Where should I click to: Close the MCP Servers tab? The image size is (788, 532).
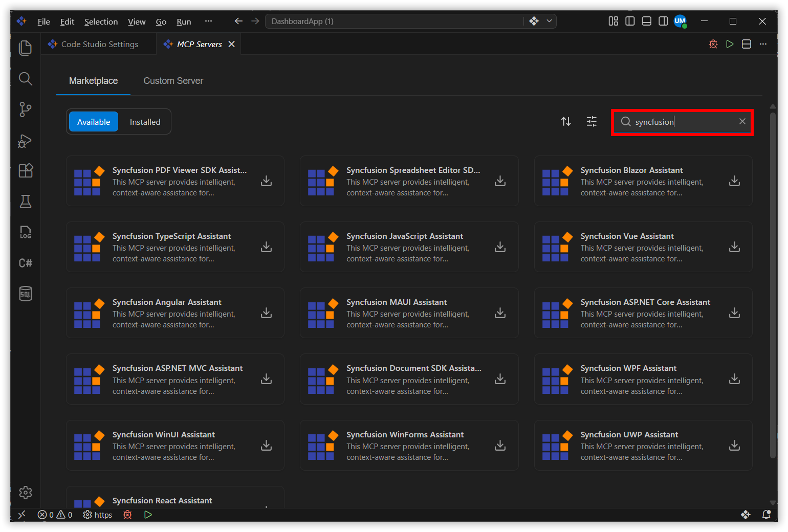[x=232, y=44]
